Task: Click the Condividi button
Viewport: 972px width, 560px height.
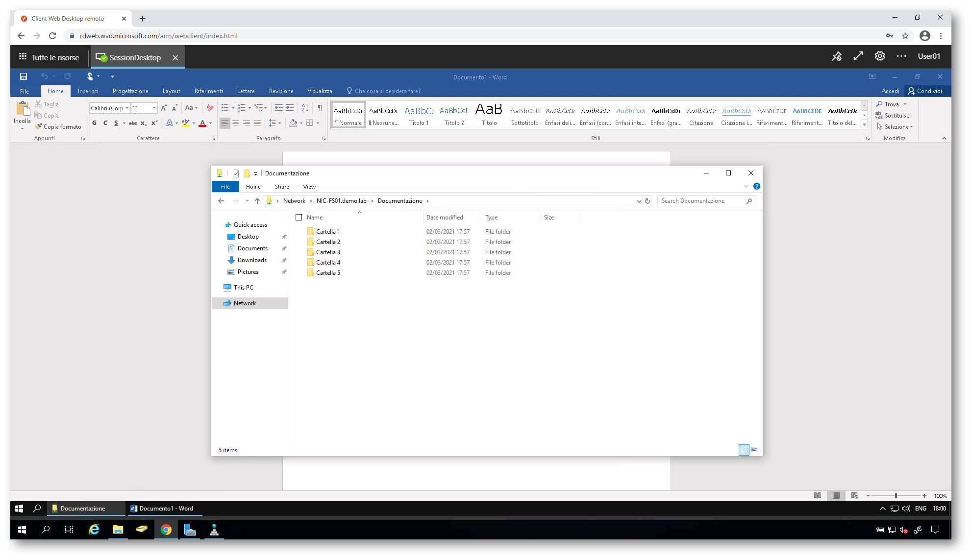Action: (925, 91)
